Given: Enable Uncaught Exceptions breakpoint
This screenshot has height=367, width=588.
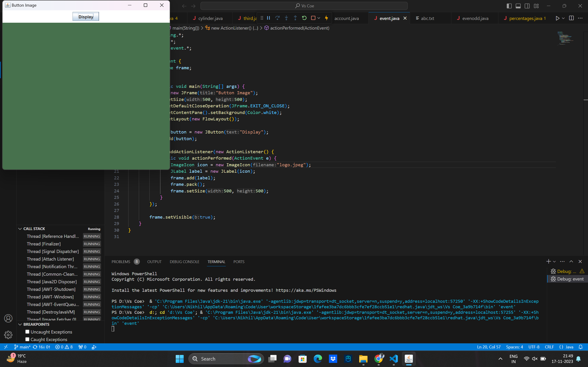Looking at the screenshot, I should (27, 332).
